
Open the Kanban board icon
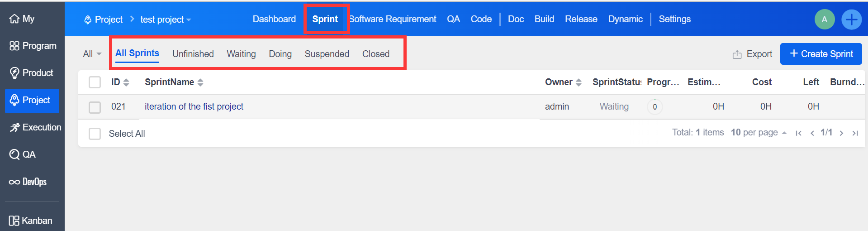click(x=14, y=221)
